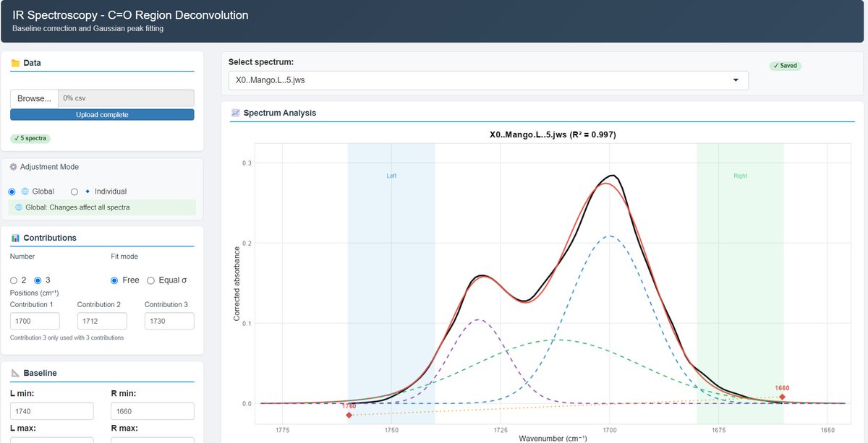The height and width of the screenshot is (443, 868).
Task: Click the Saved status badge
Action: click(785, 66)
